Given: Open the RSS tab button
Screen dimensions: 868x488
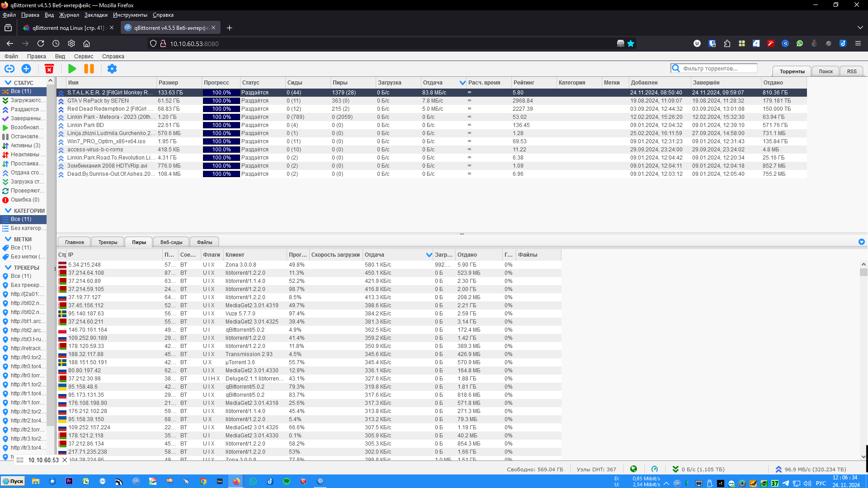Looking at the screenshot, I should (x=851, y=71).
